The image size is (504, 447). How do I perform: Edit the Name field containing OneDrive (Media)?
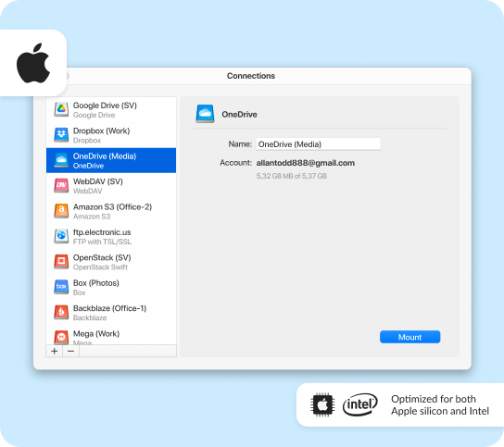click(x=318, y=144)
